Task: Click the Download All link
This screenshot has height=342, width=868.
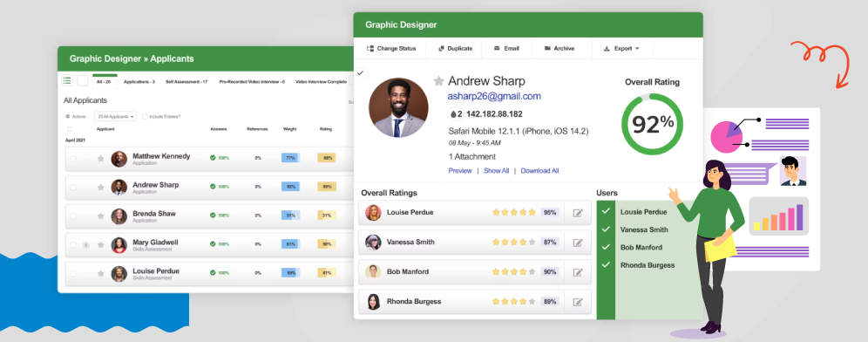Action: coord(539,171)
